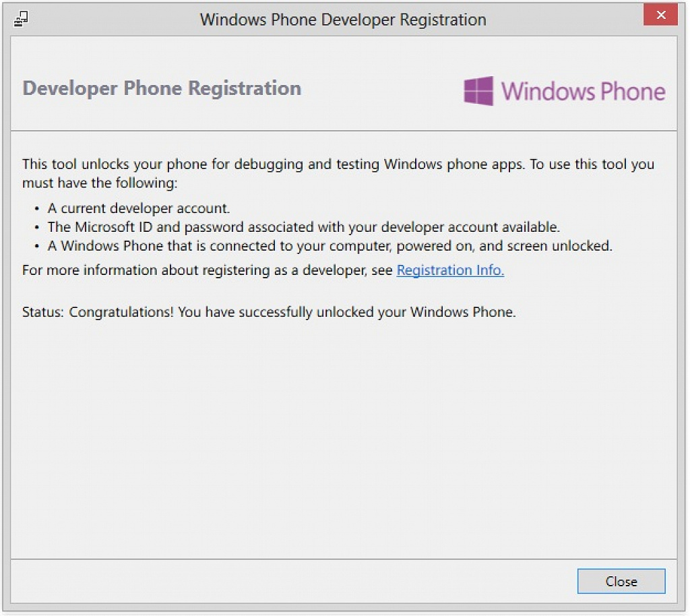Click the "Windows Phone Developer Registration" window title

coord(343,20)
